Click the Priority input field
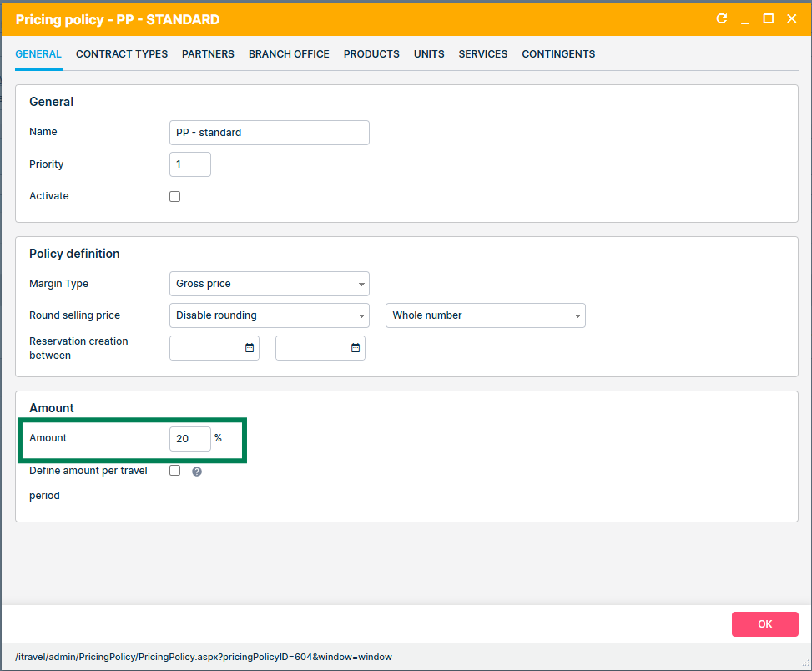 pos(189,164)
